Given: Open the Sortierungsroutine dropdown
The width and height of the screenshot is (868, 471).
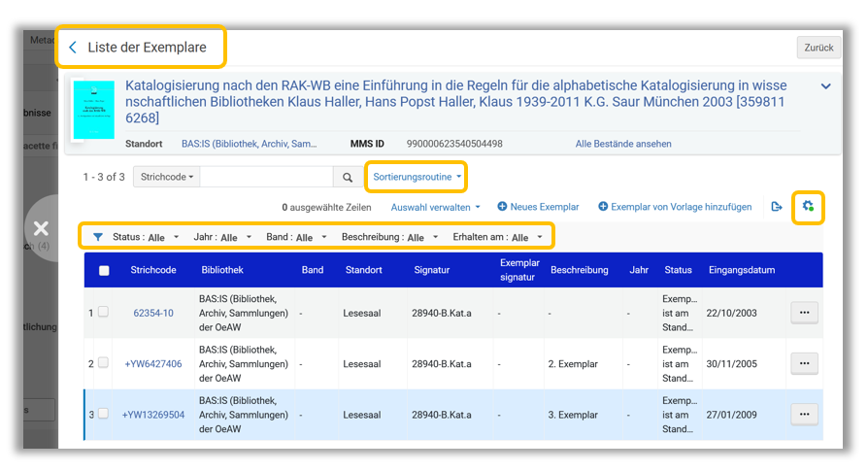Looking at the screenshot, I should point(417,177).
